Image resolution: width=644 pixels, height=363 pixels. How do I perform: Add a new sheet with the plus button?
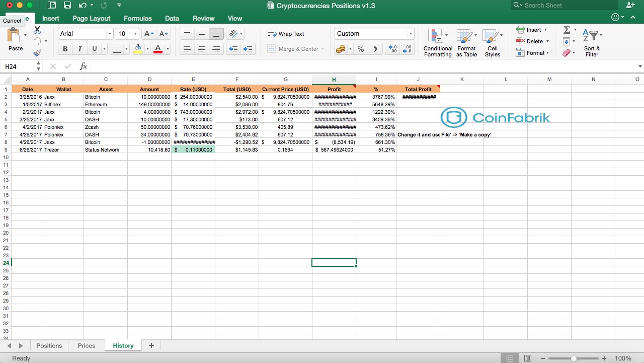(151, 345)
